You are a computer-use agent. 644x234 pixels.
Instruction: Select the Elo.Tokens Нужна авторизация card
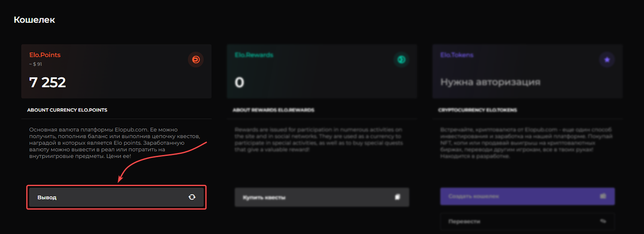[527, 71]
